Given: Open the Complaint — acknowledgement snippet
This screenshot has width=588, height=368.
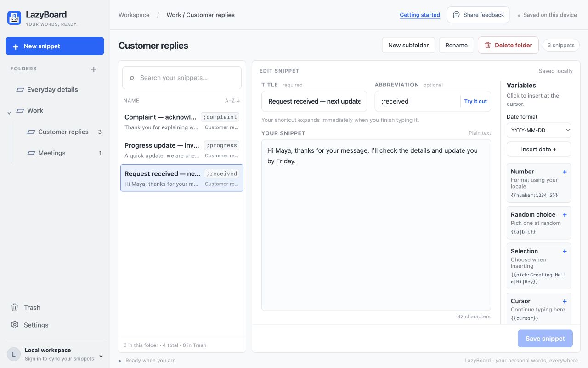Looking at the screenshot, I should coord(182,121).
